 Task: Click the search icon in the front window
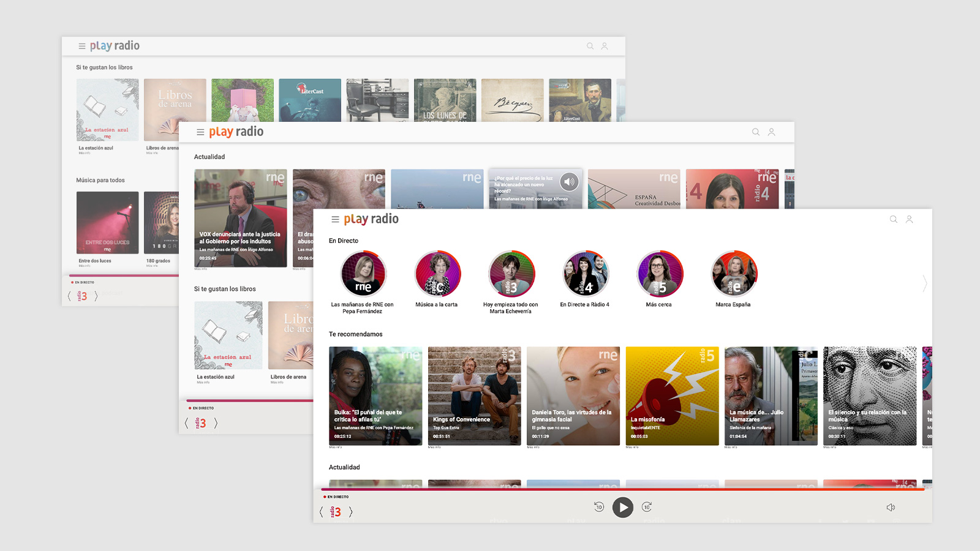pyautogui.click(x=894, y=219)
